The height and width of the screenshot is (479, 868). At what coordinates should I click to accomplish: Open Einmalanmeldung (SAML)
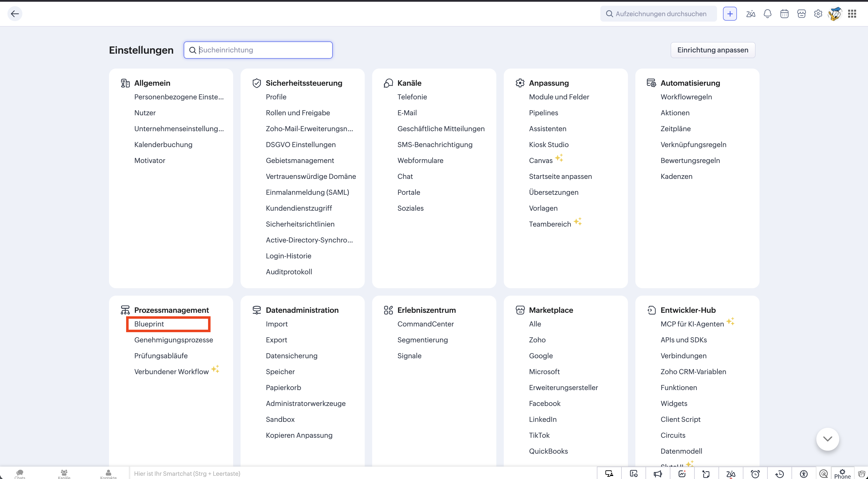pyautogui.click(x=307, y=192)
